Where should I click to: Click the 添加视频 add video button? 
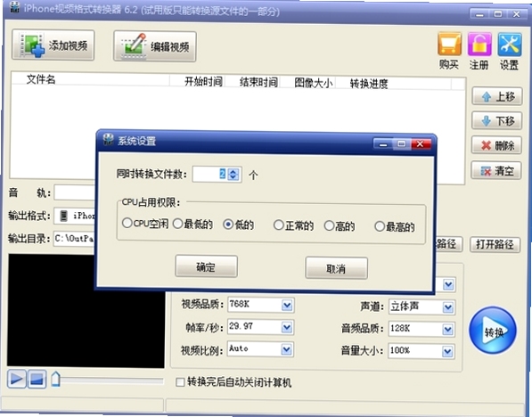pyautogui.click(x=53, y=45)
